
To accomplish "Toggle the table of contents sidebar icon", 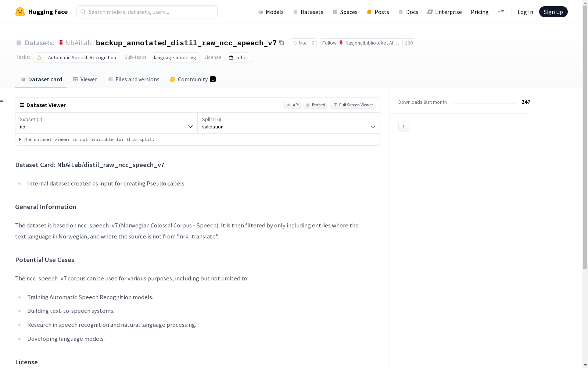I will (1, 102).
